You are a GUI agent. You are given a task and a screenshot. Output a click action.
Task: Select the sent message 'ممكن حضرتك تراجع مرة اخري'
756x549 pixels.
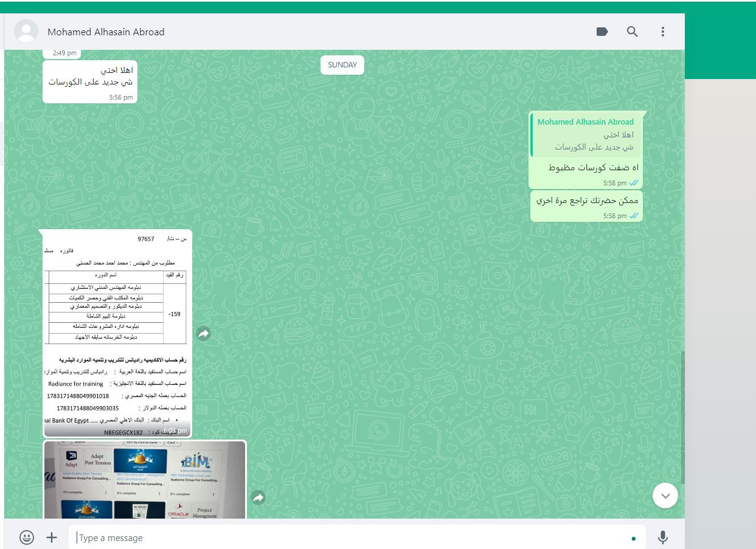pyautogui.click(x=586, y=206)
